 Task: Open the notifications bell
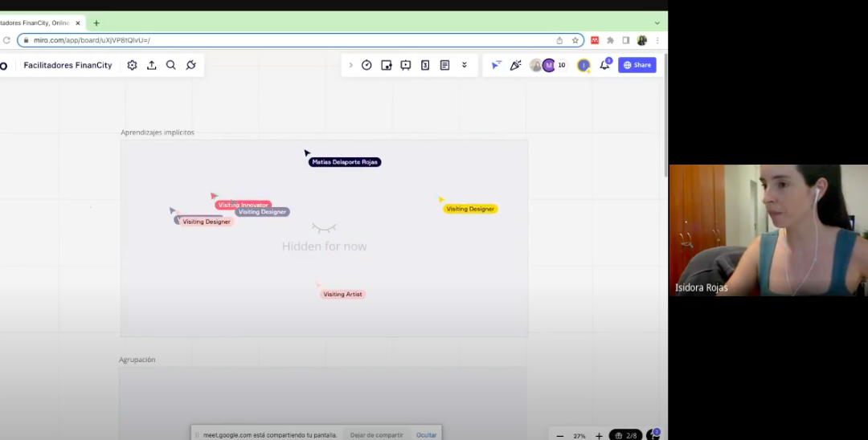(x=604, y=65)
